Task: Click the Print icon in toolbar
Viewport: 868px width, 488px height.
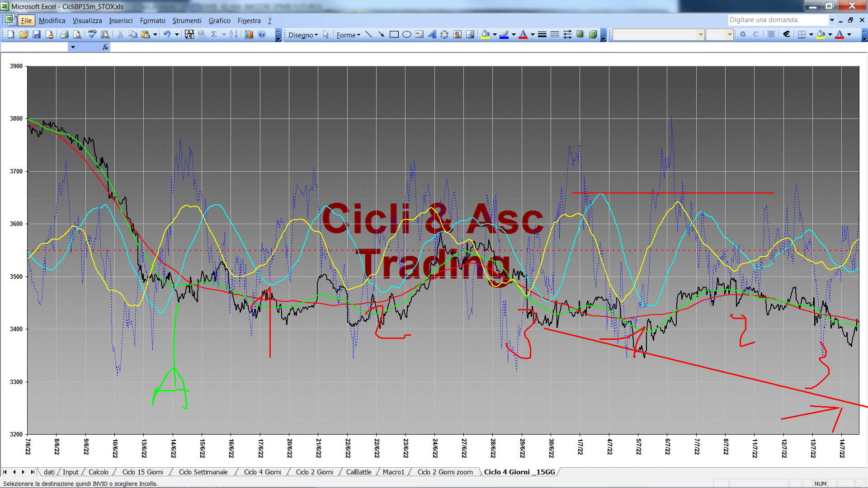Action: pyautogui.click(x=64, y=34)
